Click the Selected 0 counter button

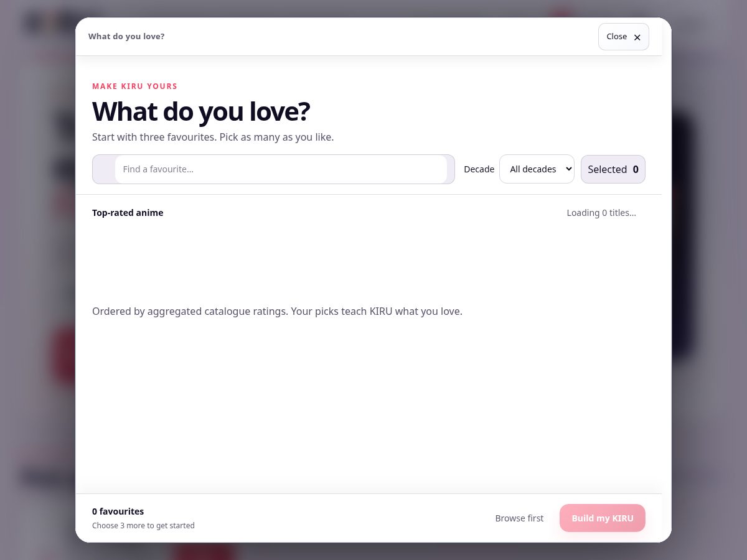613,169
